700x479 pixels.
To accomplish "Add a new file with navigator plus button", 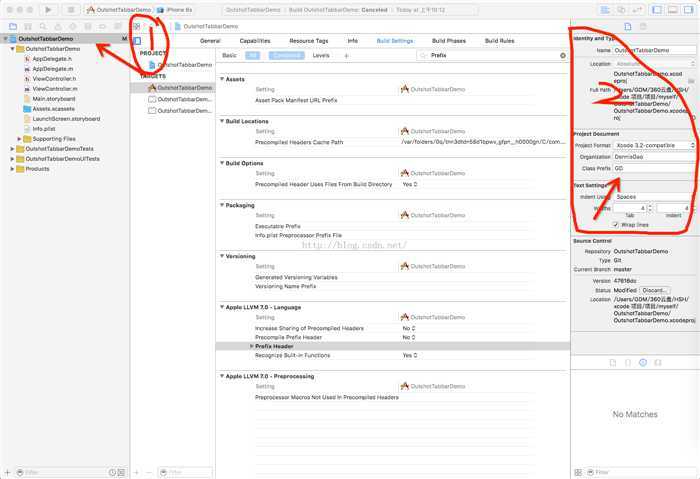I will pos(7,472).
